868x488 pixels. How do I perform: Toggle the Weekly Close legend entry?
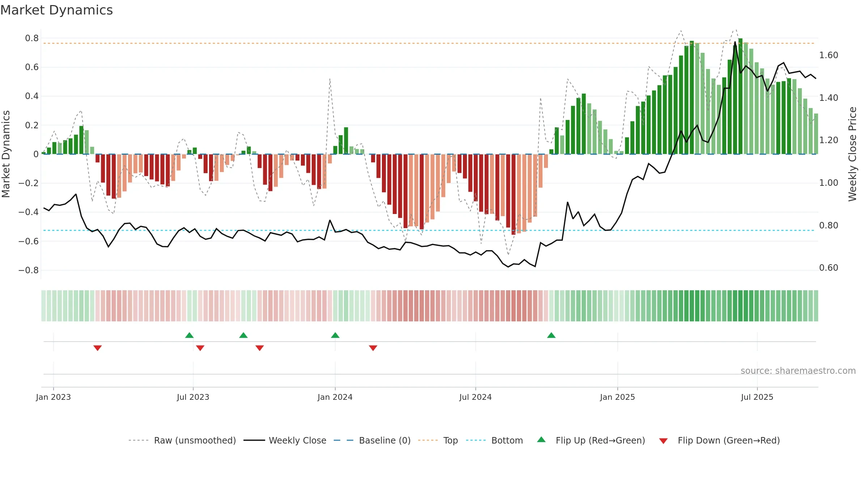pos(285,440)
